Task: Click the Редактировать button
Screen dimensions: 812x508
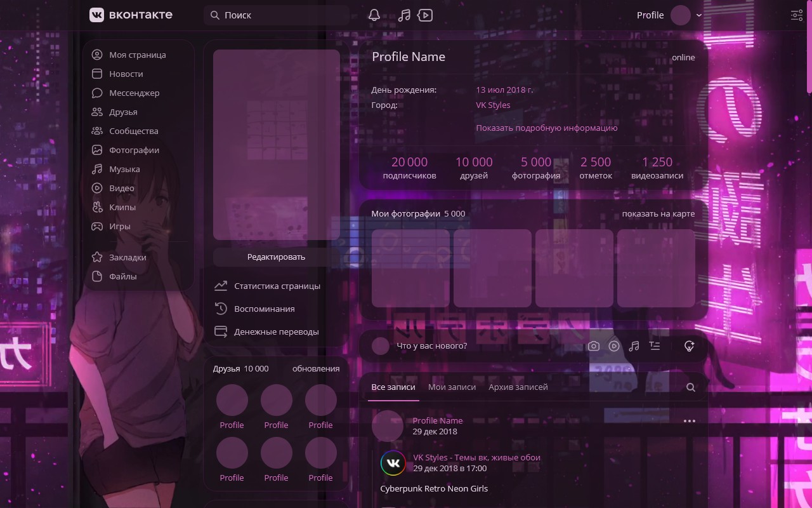Action: (276, 257)
